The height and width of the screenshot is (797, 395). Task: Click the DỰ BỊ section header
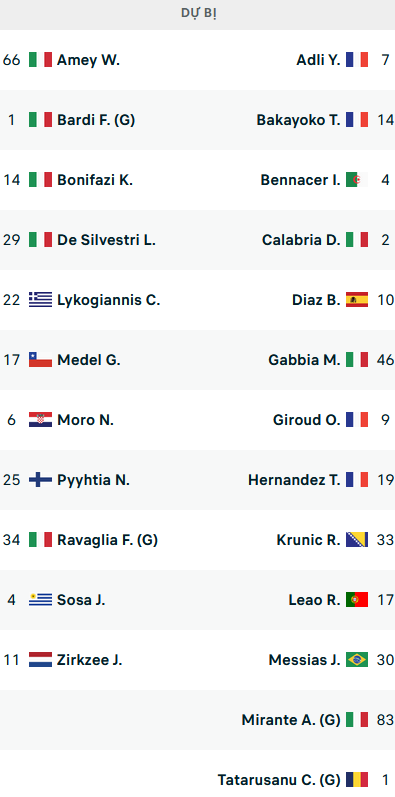pyautogui.click(x=199, y=13)
